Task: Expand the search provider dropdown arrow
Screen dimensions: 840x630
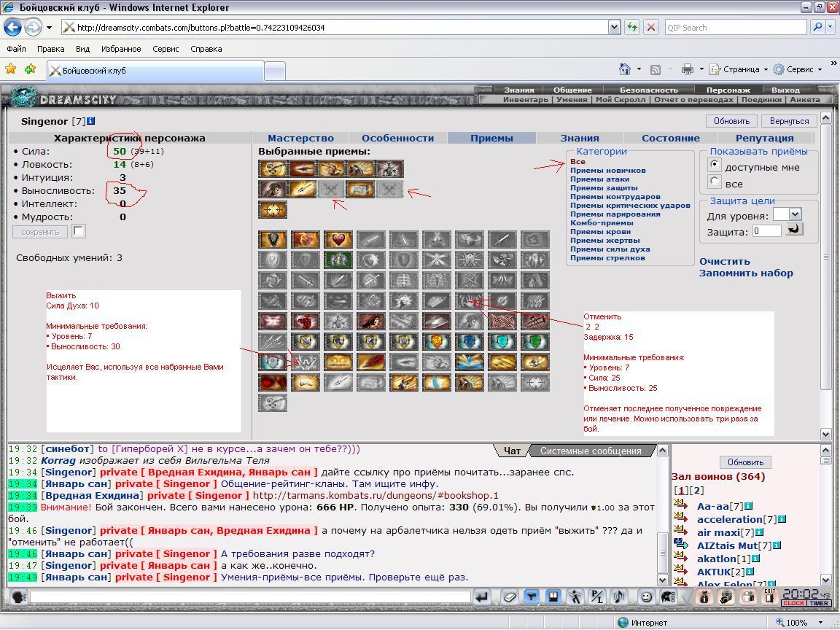Action: (831, 27)
